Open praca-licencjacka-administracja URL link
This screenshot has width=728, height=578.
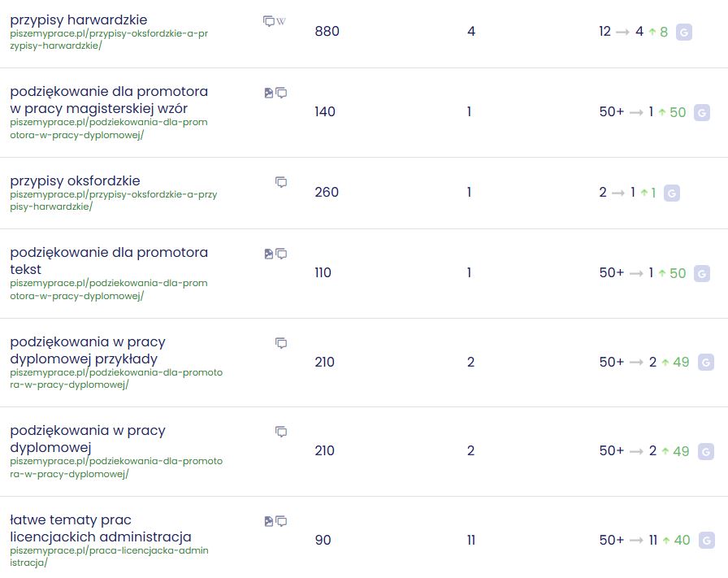point(109,556)
